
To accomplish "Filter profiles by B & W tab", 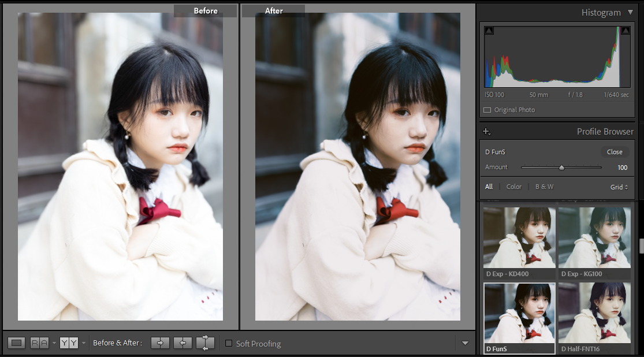I will click(544, 187).
